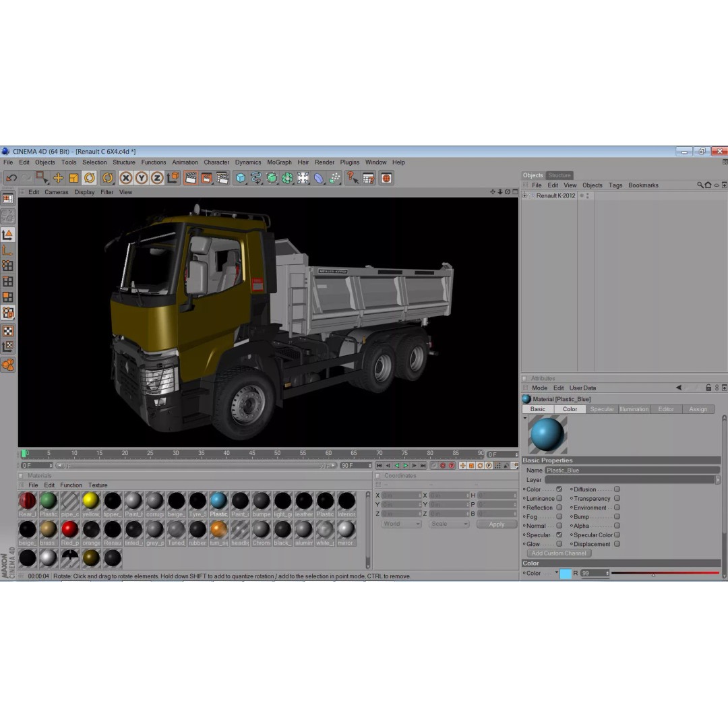Image resolution: width=728 pixels, height=728 pixels.
Task: Select the Red_p material thumbnail
Action: pyautogui.click(x=69, y=529)
